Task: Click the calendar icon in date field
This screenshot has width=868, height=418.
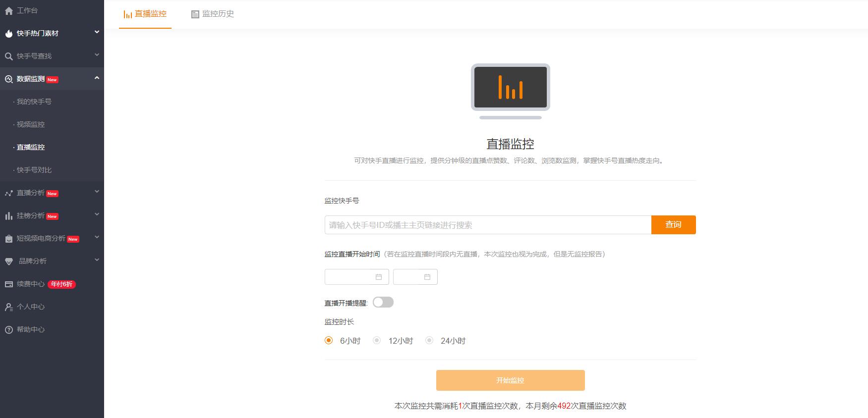Action: tap(379, 277)
